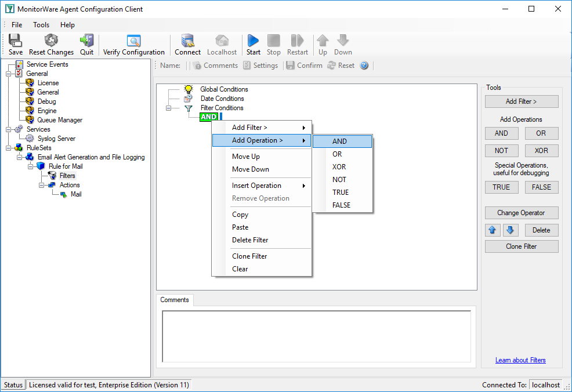Collapse the Rule for Mail node

point(30,166)
